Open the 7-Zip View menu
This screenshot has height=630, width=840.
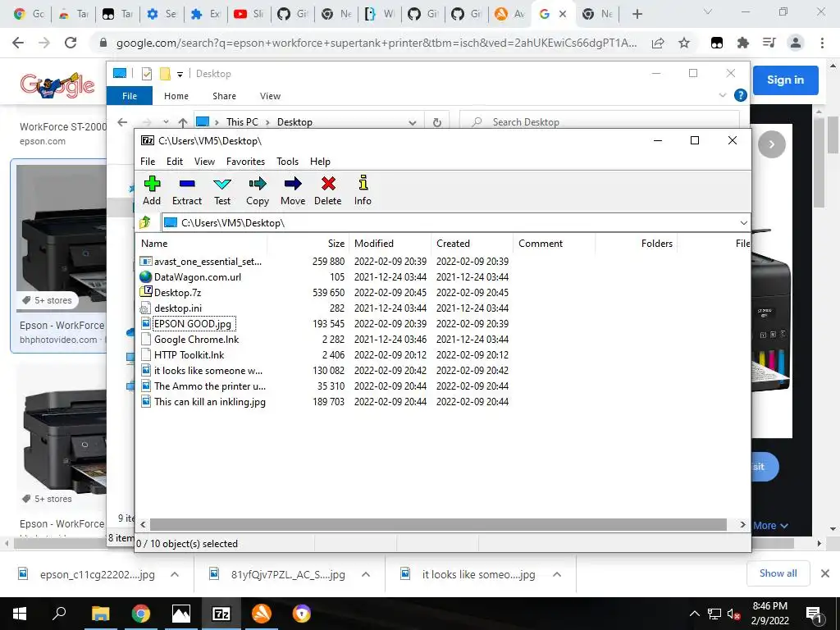pyautogui.click(x=204, y=162)
